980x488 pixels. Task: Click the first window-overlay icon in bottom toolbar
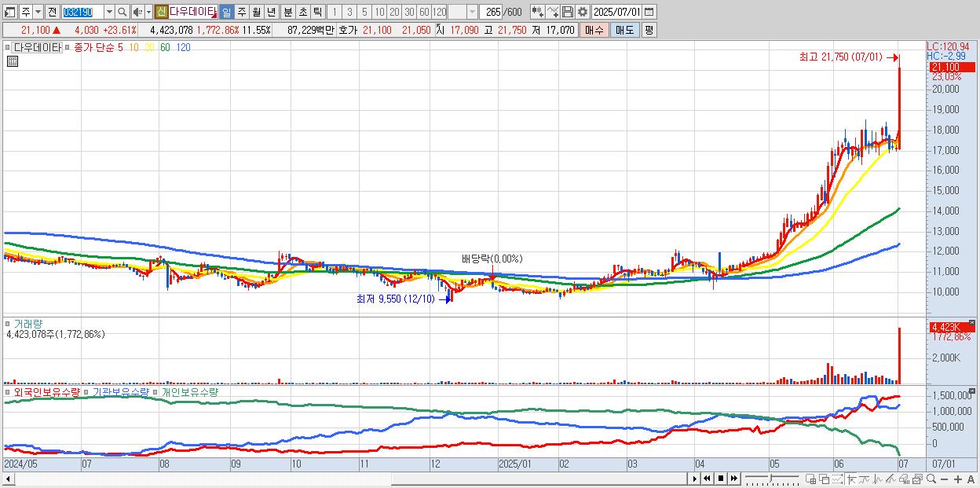click(x=811, y=479)
